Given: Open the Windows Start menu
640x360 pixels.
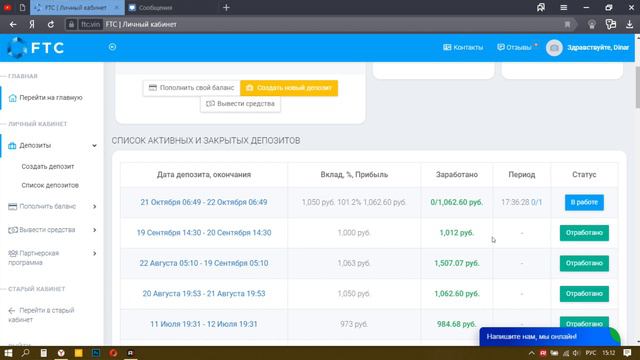Looking at the screenshot, I should coord(8,353).
